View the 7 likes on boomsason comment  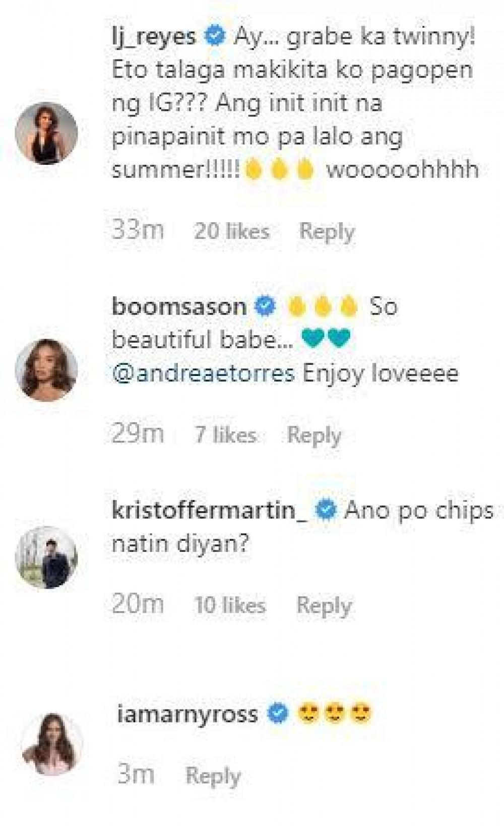coord(225,435)
